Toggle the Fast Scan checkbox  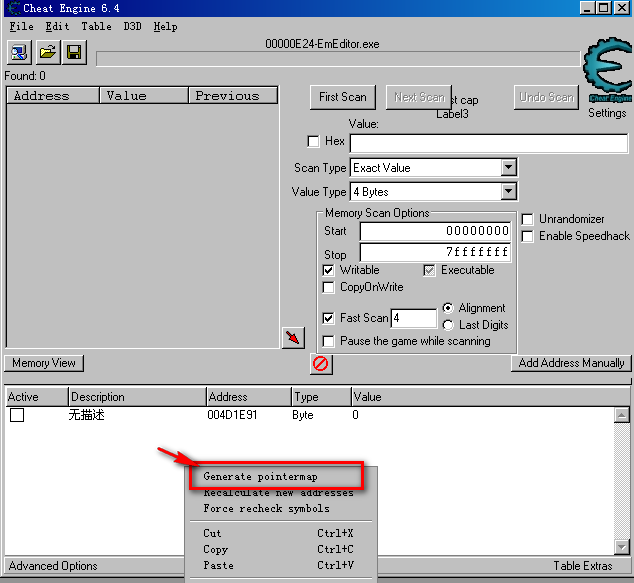(x=328, y=318)
